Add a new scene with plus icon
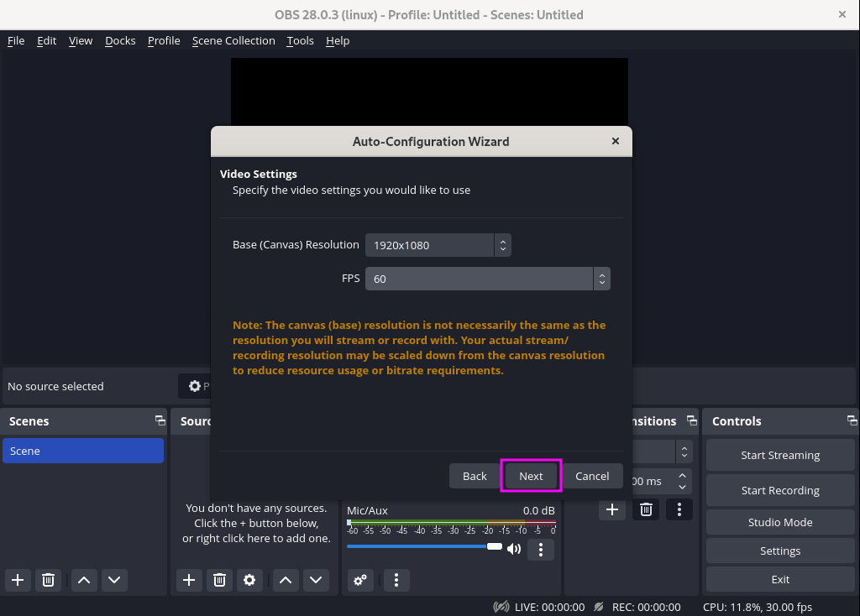The height and width of the screenshot is (616, 860). (x=18, y=579)
